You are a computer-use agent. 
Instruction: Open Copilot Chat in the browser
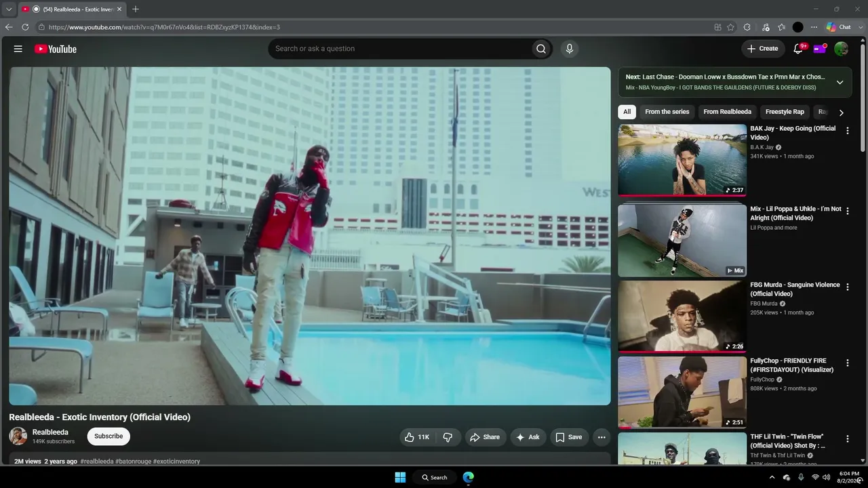point(839,27)
